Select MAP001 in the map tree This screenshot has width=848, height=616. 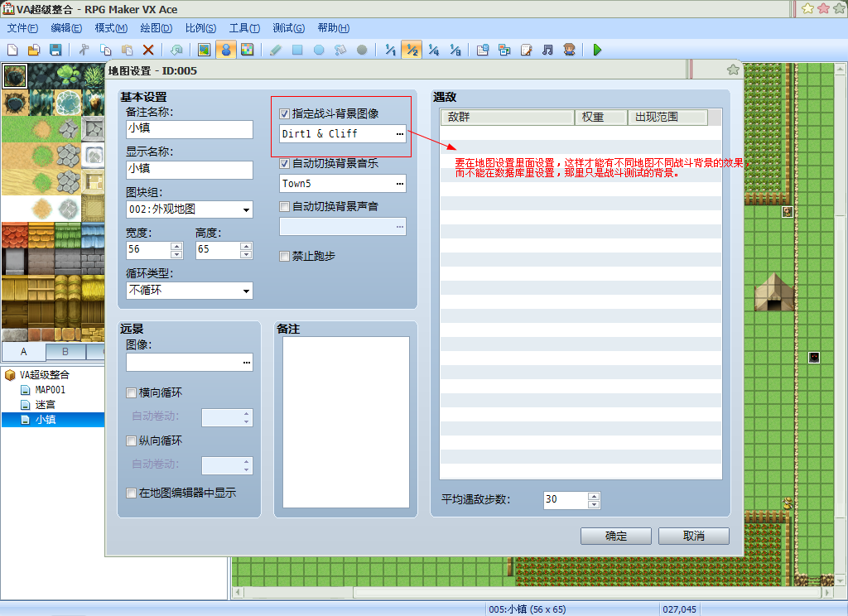(x=51, y=389)
